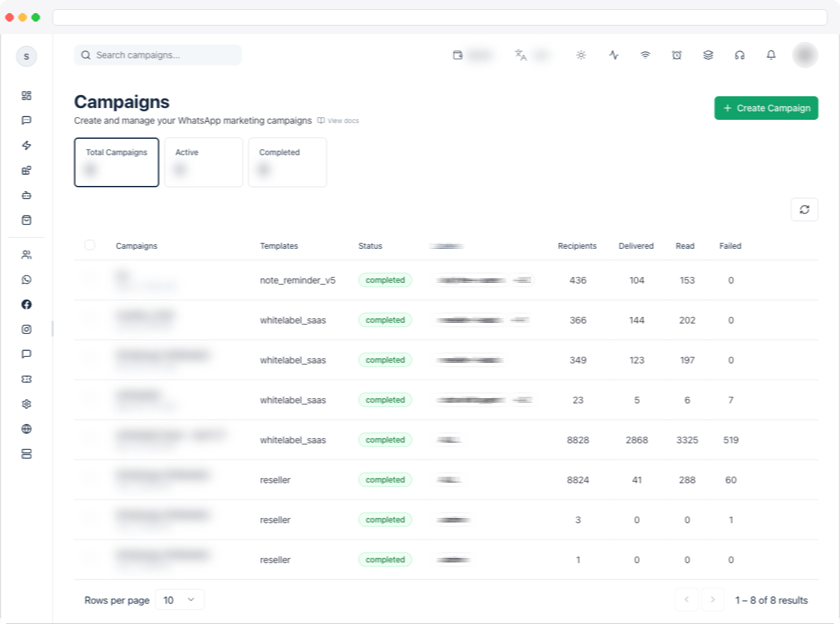Open the chat message icon in sidebar
Image resolution: width=840 pixels, height=624 pixels.
26,120
